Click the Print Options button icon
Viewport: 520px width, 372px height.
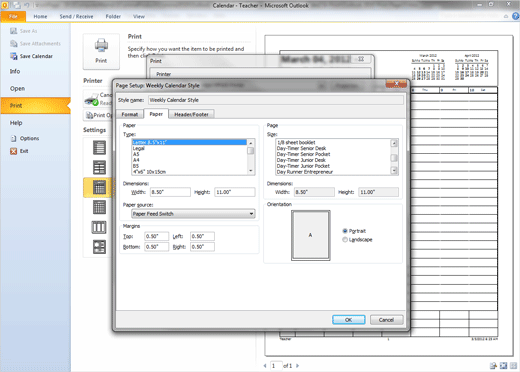click(x=90, y=115)
